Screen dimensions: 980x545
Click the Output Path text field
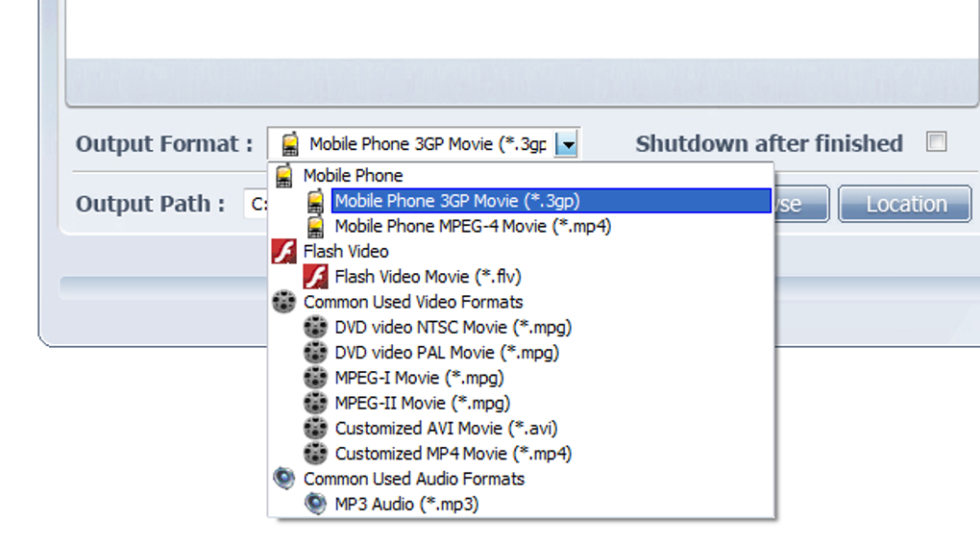[x=256, y=204]
